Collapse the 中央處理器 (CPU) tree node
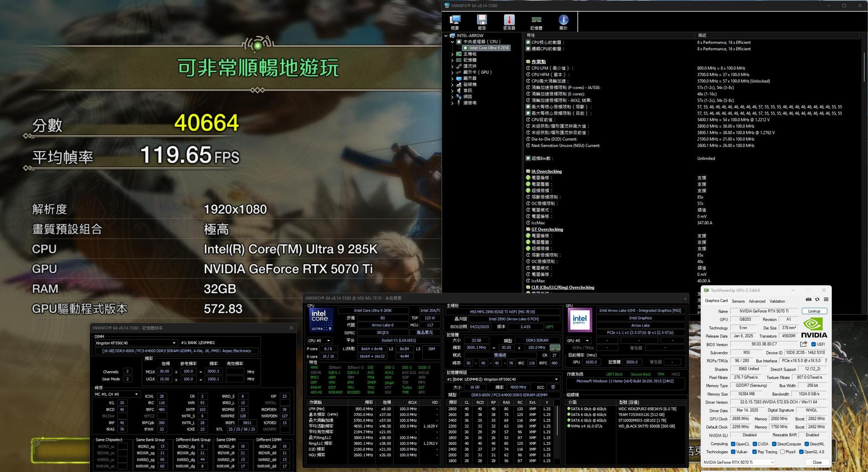Screen dimensions: 868x472 452,42
